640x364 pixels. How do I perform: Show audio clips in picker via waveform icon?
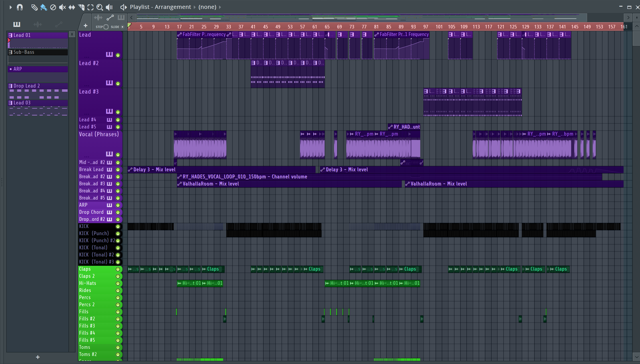coord(38,24)
